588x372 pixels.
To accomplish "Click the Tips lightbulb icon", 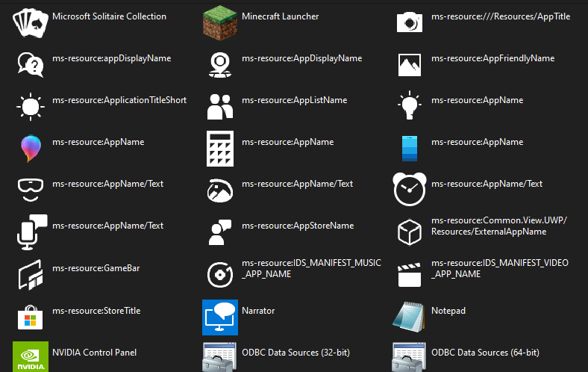I will pos(410,105).
